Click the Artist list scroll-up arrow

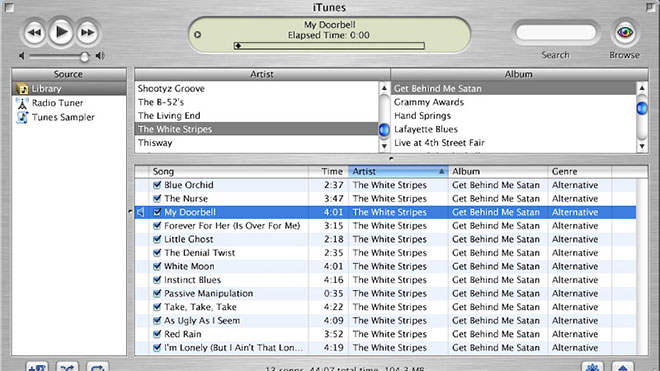pyautogui.click(x=384, y=88)
